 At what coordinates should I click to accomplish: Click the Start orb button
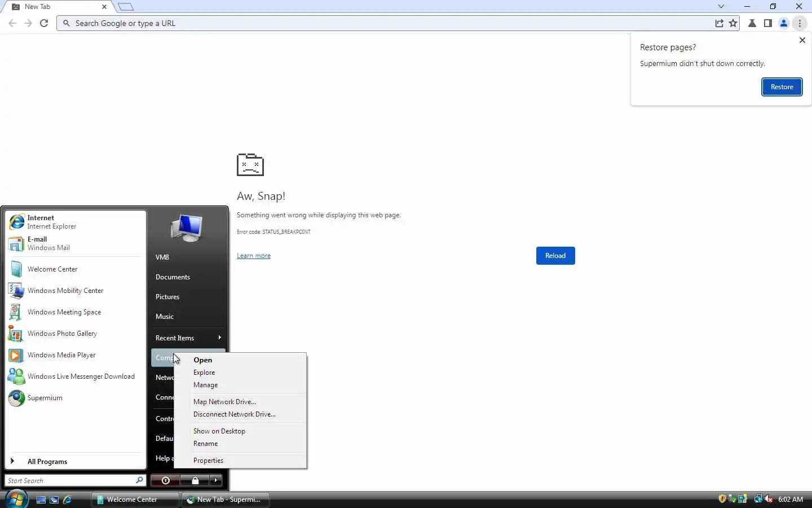pyautogui.click(x=16, y=499)
